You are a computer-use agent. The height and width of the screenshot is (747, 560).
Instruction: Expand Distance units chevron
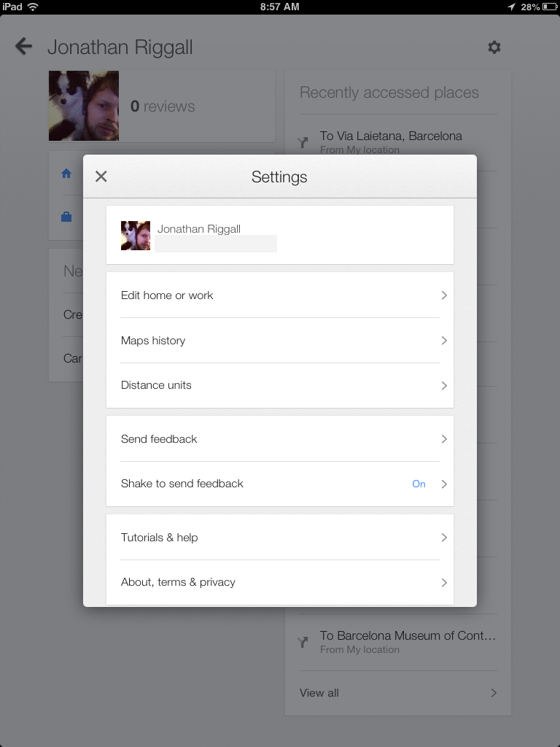click(x=443, y=385)
